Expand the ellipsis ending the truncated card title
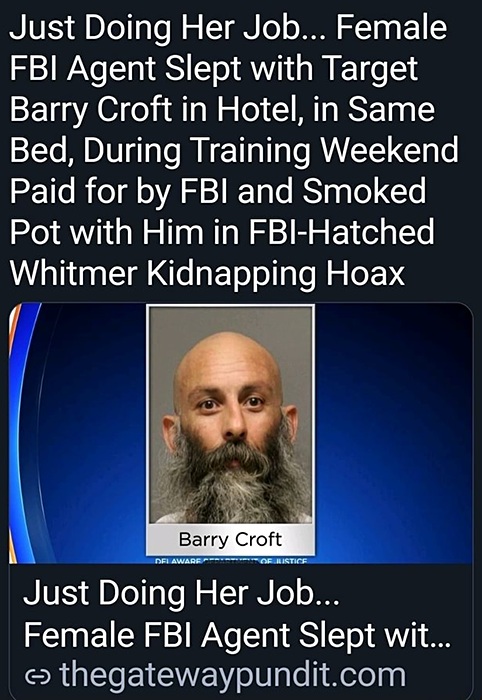The image size is (482, 700). click(x=440, y=643)
